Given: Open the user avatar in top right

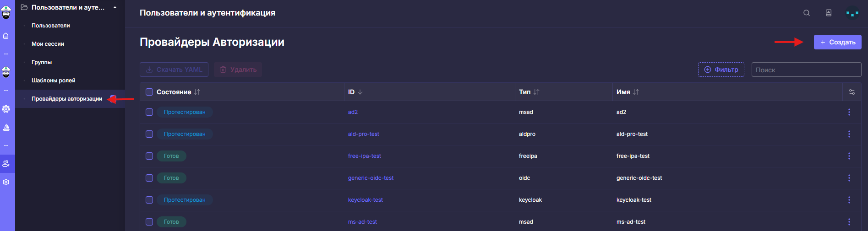Looking at the screenshot, I should [x=852, y=13].
